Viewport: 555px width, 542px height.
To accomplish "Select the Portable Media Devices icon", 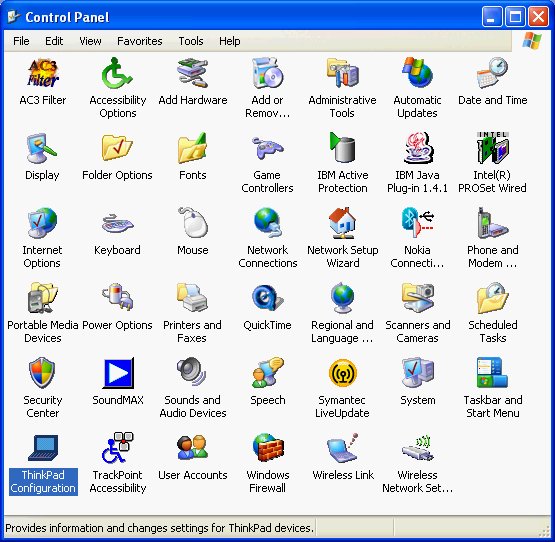I will (43, 298).
